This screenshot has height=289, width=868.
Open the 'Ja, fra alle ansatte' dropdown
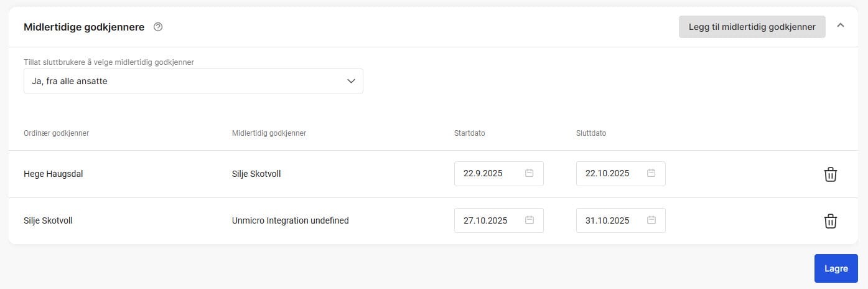point(193,81)
